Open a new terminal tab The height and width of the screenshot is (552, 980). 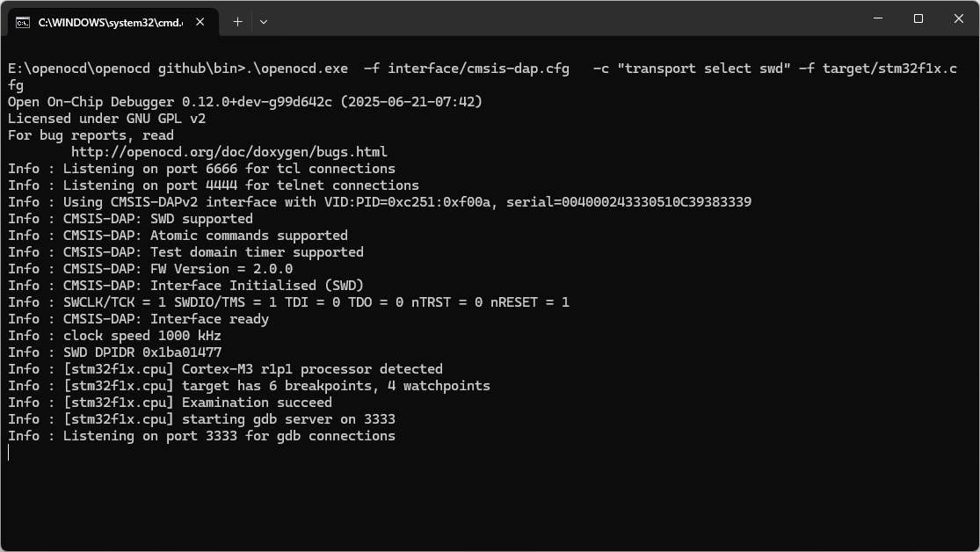(x=237, y=22)
